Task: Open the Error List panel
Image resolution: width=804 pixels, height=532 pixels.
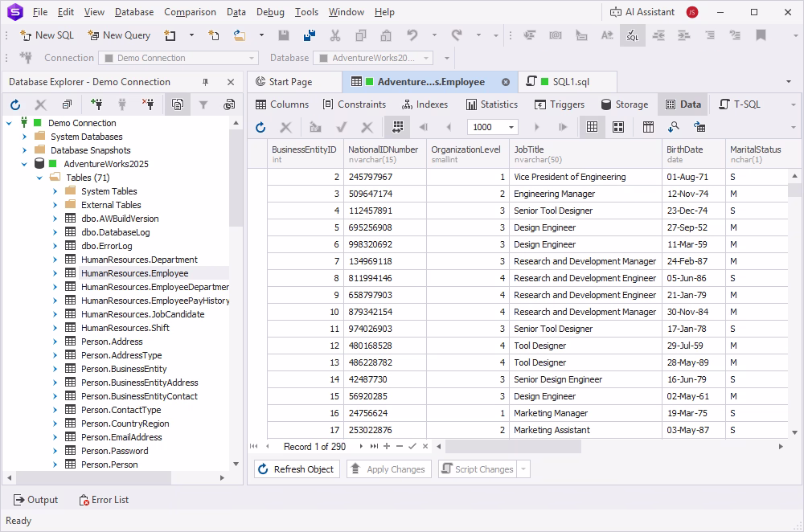Action: 104,500
